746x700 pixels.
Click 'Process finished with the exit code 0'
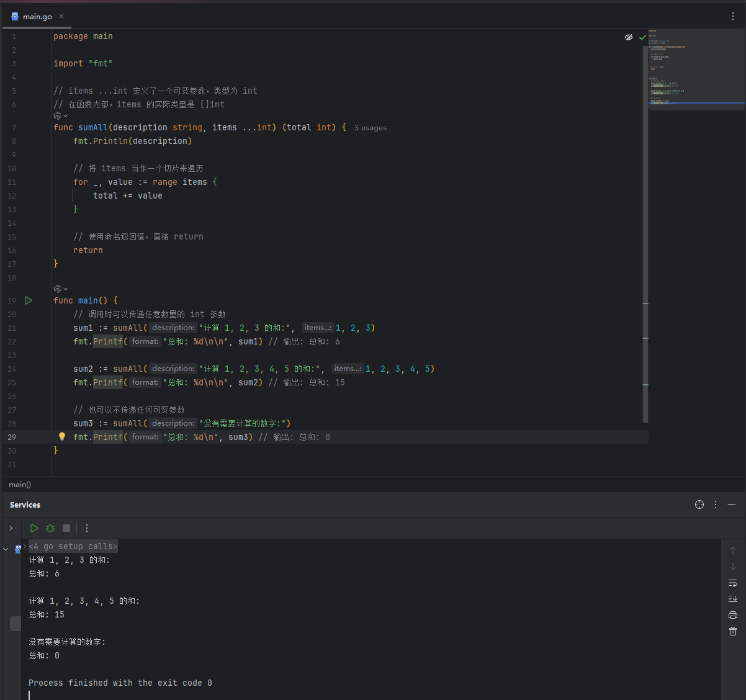point(120,683)
